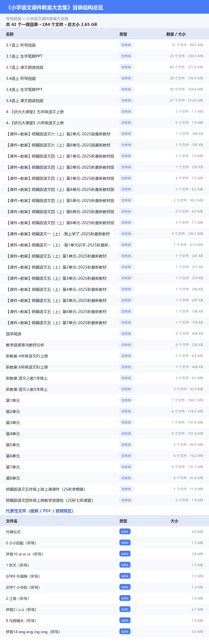Open 4-《状元大课堂》六年级语文上册 folder

pyautogui.click(x=104, y=123)
